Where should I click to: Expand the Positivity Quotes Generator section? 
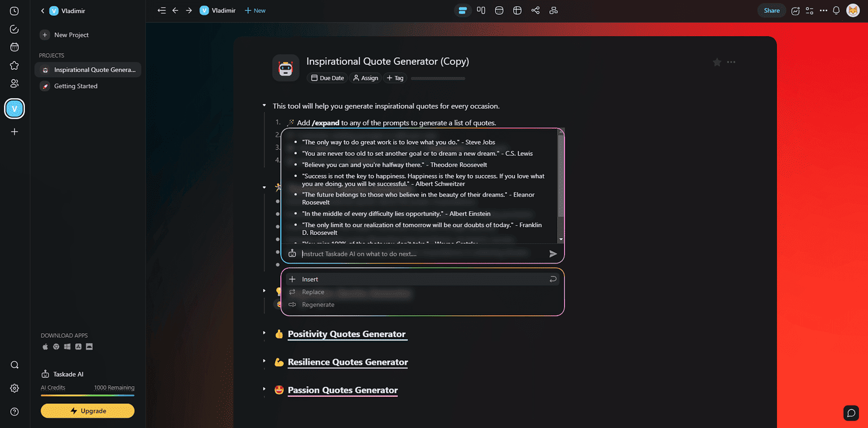tap(264, 333)
